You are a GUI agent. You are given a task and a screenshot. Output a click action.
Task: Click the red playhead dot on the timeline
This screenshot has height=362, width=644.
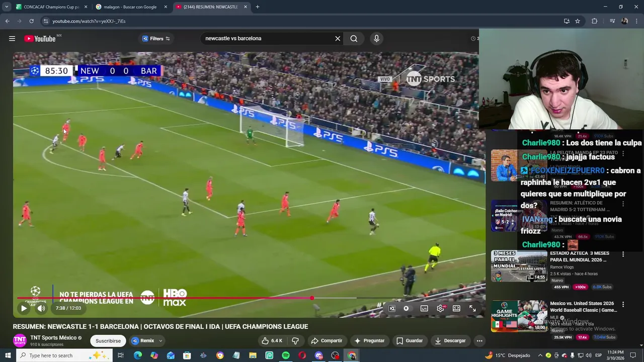point(312,298)
